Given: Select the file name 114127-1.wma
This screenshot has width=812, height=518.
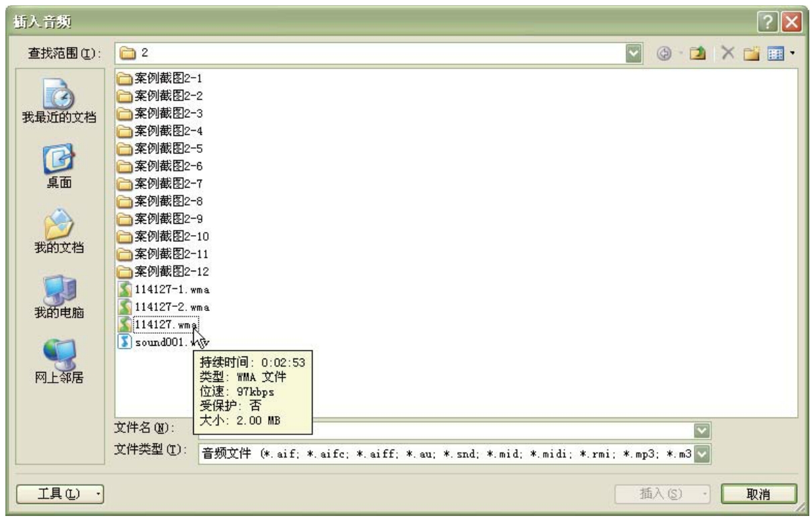Looking at the screenshot, I should pyautogui.click(x=172, y=289).
